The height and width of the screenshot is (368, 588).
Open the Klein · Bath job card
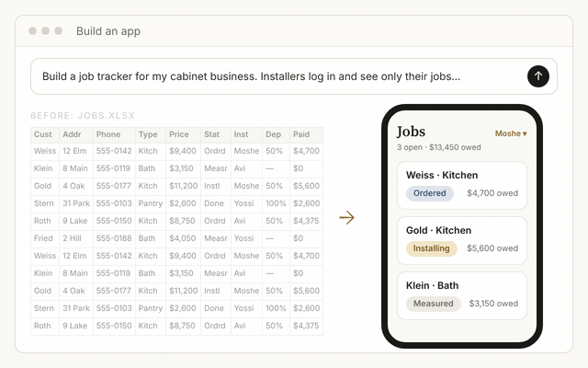coord(462,295)
